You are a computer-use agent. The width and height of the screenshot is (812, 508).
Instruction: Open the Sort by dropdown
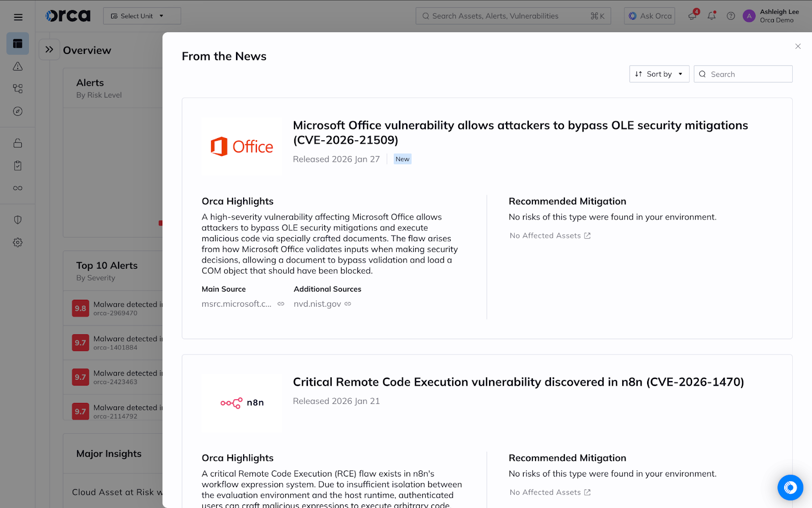click(659, 74)
